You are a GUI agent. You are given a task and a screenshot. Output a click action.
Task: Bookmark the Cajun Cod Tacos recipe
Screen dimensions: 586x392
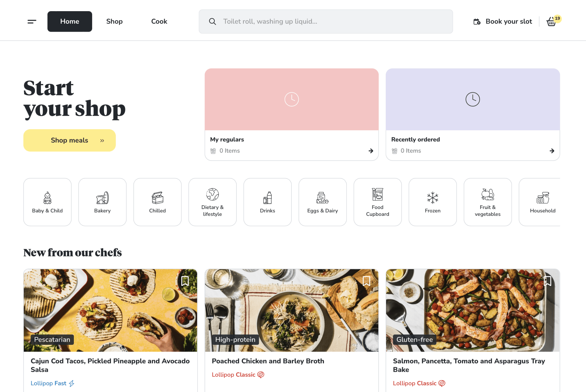point(185,281)
